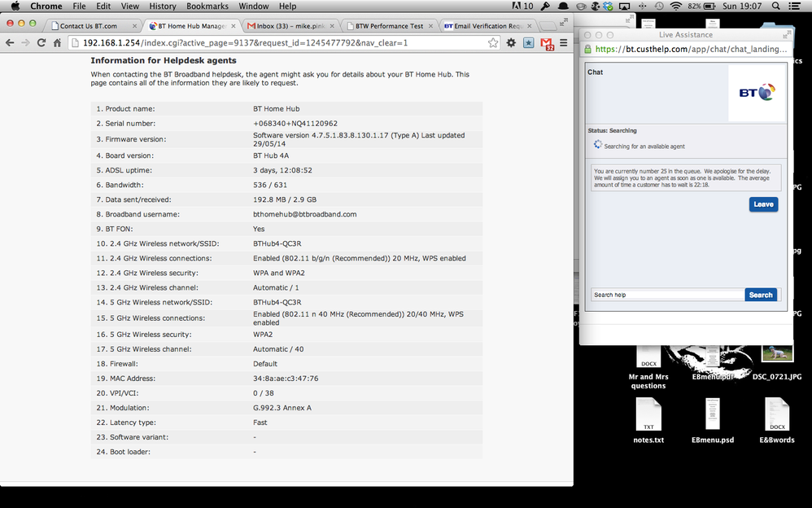Bookmark this page with the star icon
This screenshot has height=508, width=812.
click(493, 42)
